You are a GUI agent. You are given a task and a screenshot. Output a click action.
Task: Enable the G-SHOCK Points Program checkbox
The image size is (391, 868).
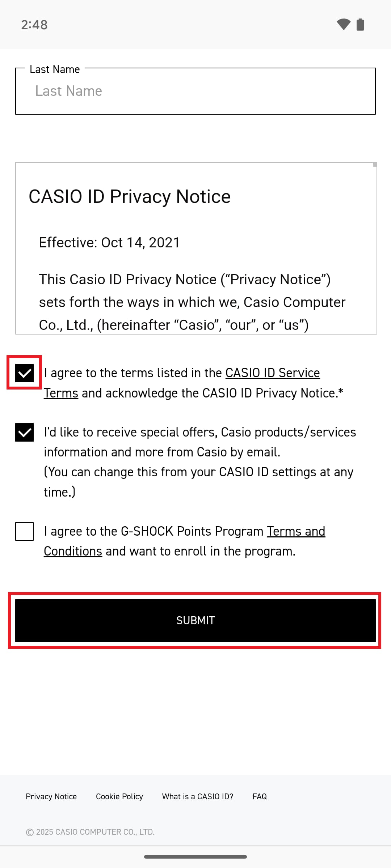(24, 531)
